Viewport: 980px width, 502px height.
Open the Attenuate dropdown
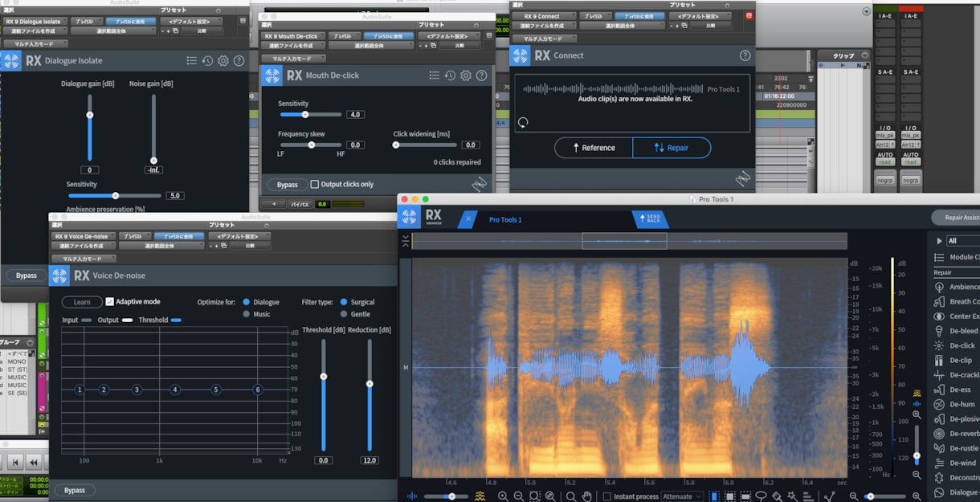(x=683, y=496)
